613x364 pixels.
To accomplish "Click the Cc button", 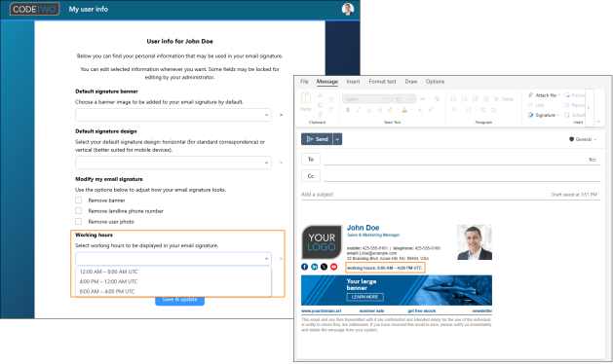I will point(311,176).
